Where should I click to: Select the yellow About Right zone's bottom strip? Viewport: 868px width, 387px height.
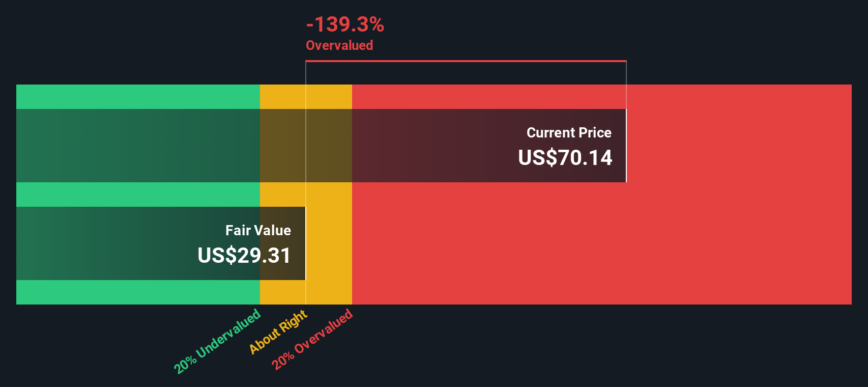[306, 292]
